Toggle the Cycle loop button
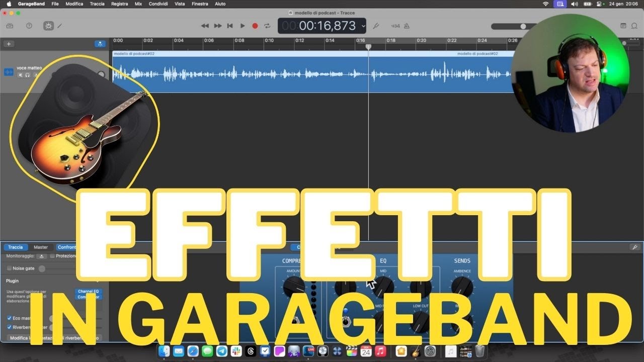Screen dimensions: 644x362 (x=268, y=26)
